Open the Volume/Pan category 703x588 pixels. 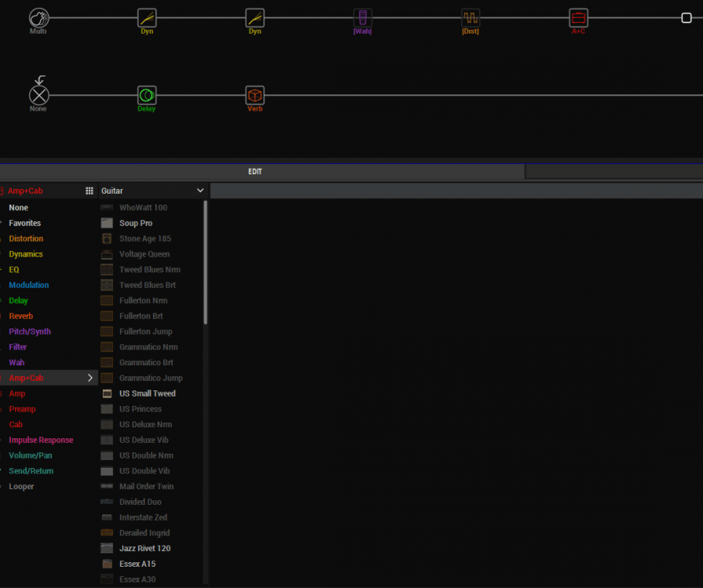coord(31,456)
